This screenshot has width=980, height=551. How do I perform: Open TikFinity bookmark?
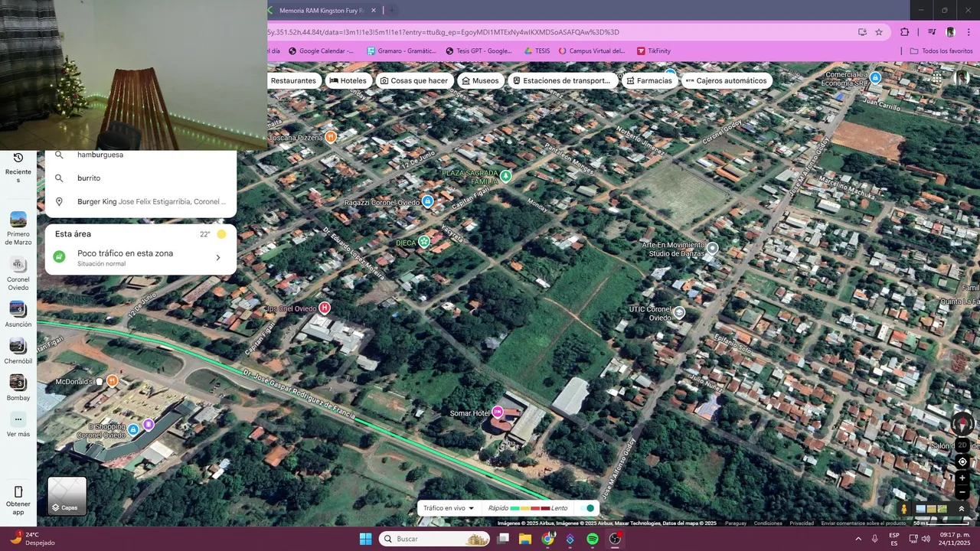coord(653,51)
